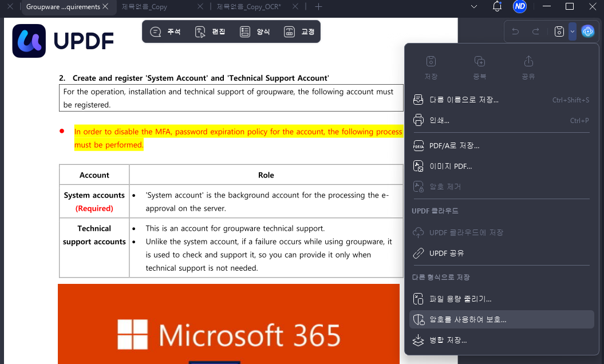Click the 'Role' table header cell
The image size is (604, 364).
[266, 175]
